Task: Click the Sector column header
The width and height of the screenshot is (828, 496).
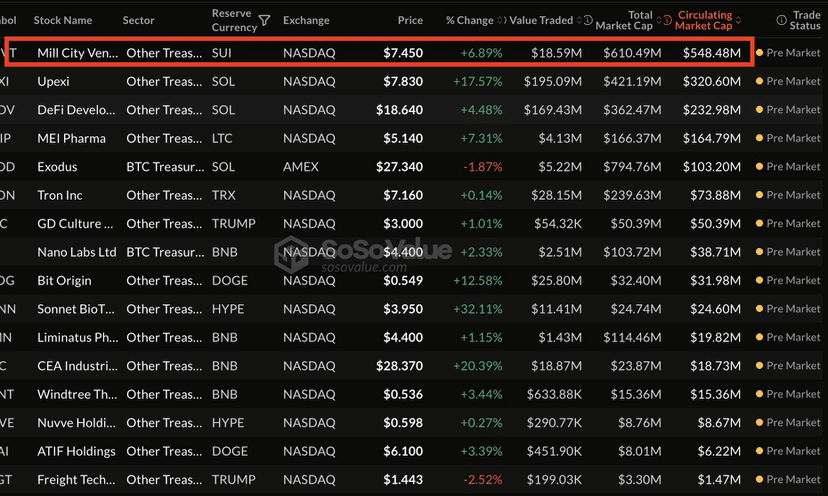Action: pos(138,20)
